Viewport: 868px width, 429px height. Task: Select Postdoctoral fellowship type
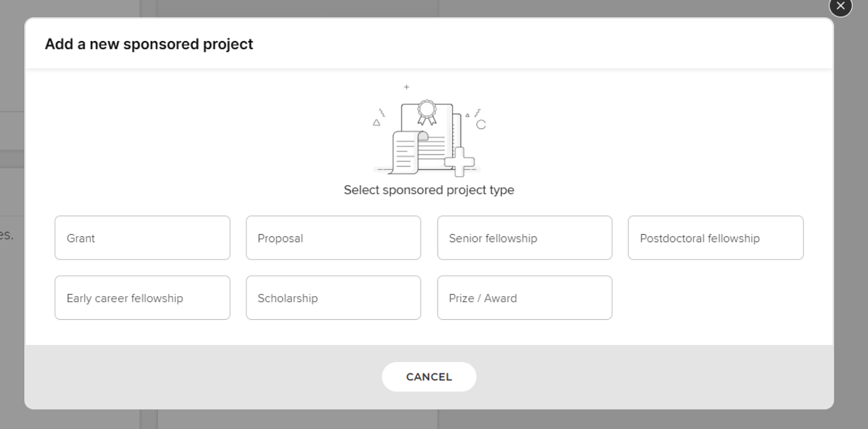[715, 238]
